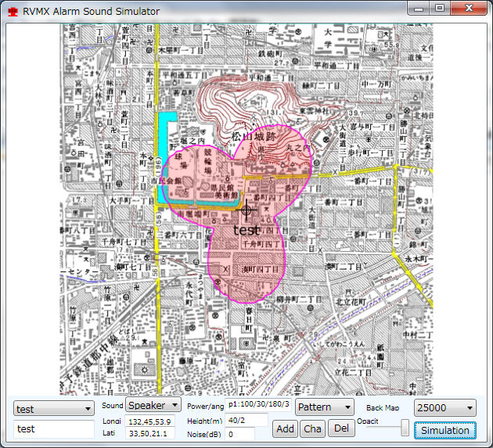Click the name text field containing test
Viewport: 493px width, 448px height.
53,428
